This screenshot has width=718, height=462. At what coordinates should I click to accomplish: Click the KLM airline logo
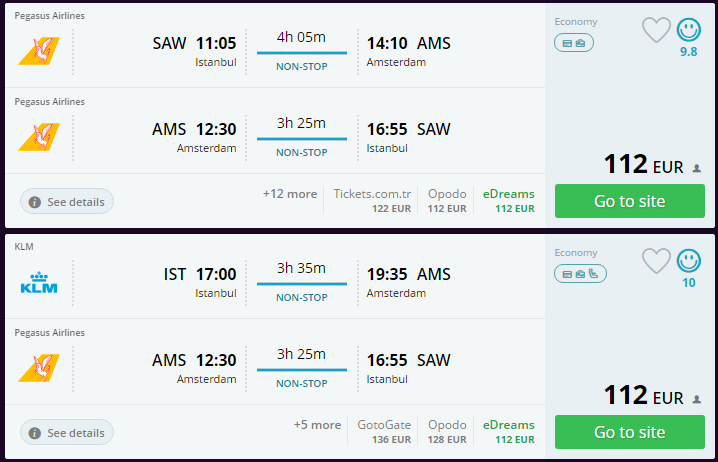(39, 284)
